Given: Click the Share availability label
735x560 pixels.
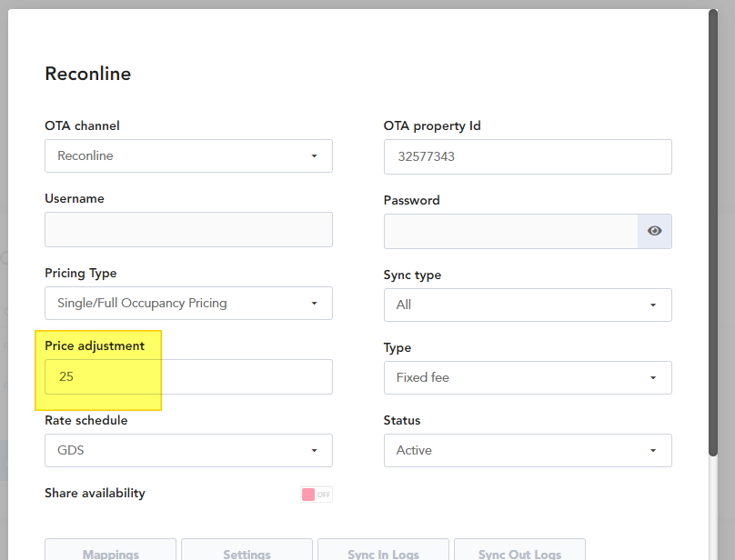Looking at the screenshot, I should pos(95,493).
